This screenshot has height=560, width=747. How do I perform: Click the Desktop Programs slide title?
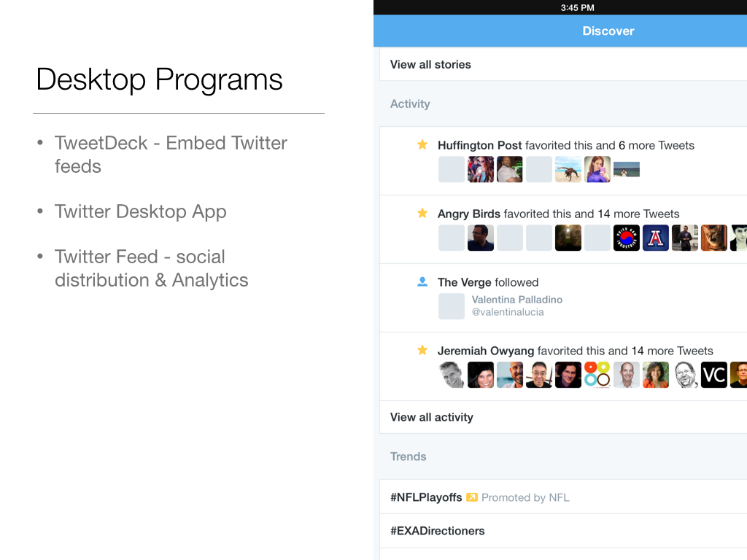tap(159, 79)
